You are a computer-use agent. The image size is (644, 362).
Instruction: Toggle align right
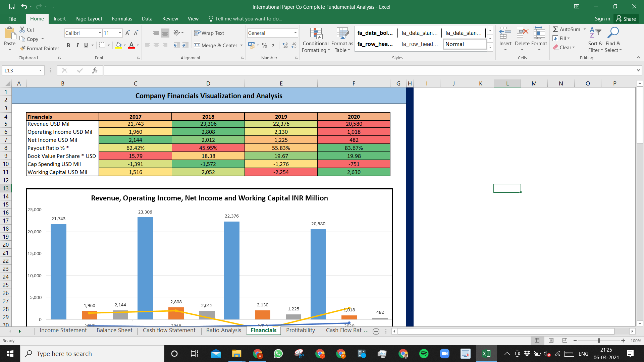tap(165, 45)
